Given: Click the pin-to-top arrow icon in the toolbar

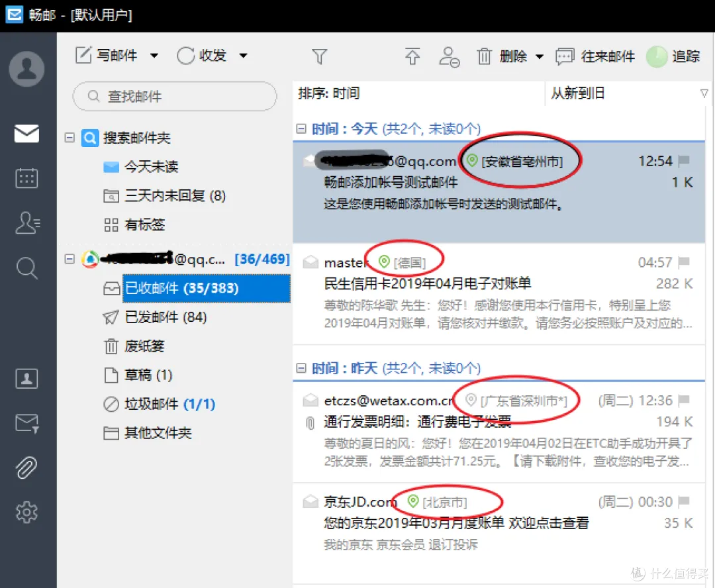Looking at the screenshot, I should [412, 56].
